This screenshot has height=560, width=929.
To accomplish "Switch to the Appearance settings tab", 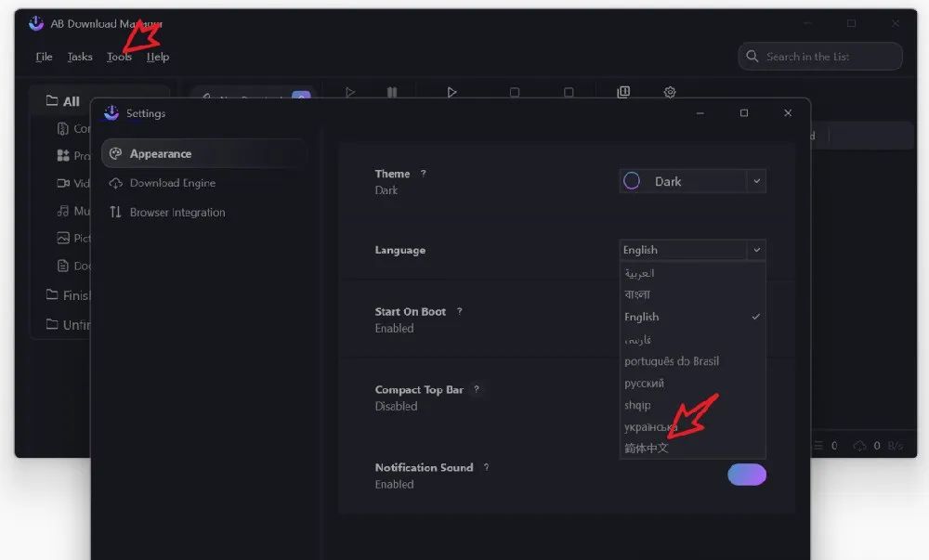I will coord(204,154).
